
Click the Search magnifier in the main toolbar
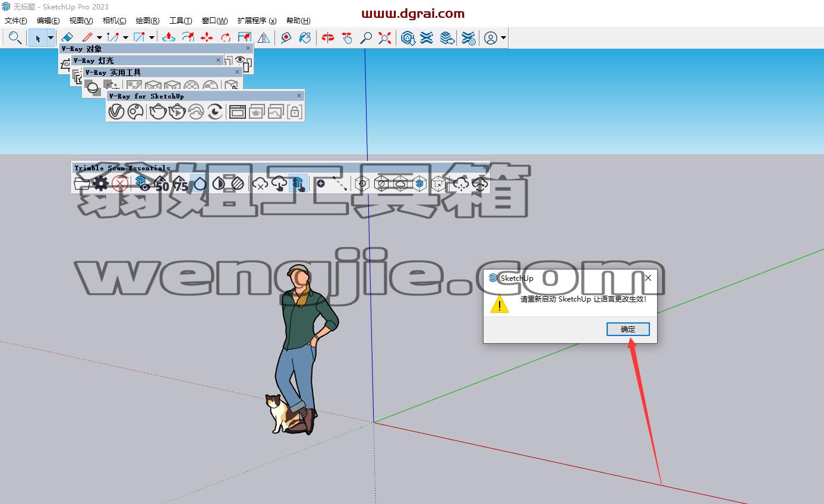pyautogui.click(x=15, y=38)
